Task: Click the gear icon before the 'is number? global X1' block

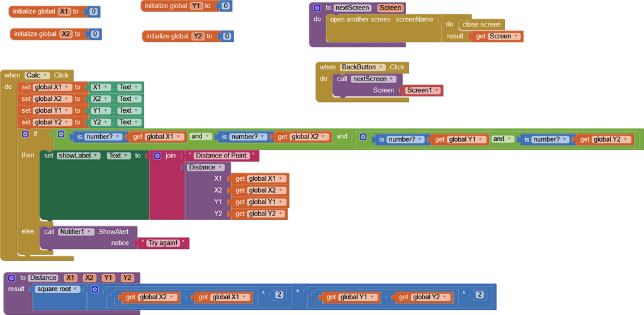Action: coord(61,134)
